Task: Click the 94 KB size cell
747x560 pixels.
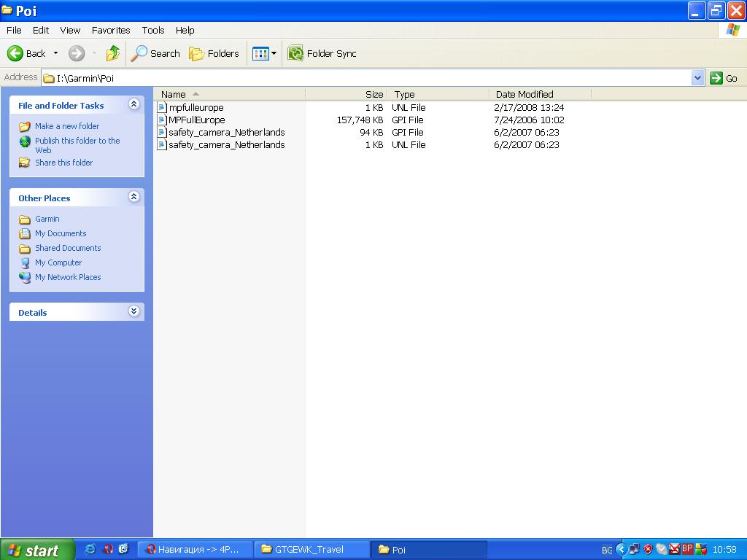Action: (x=371, y=133)
